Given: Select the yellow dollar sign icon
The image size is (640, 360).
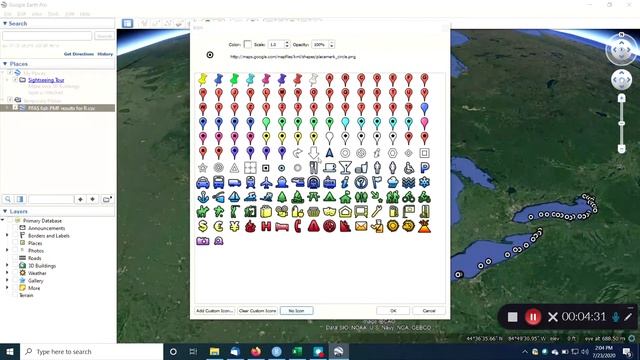Looking at the screenshot, I should coord(203,226).
